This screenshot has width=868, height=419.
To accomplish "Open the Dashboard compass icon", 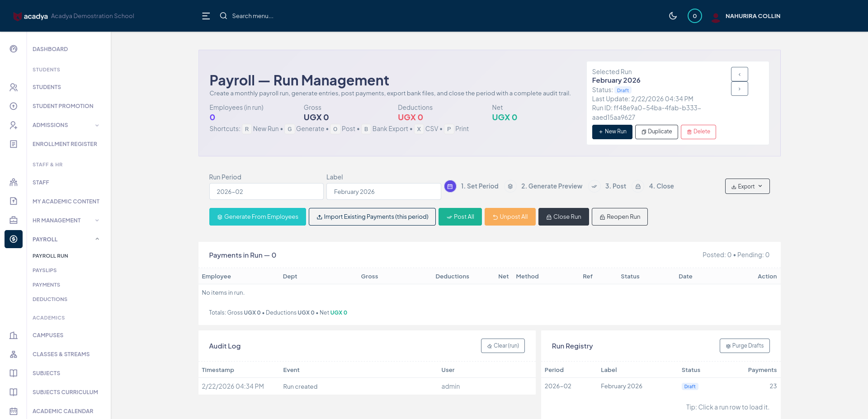I will click(13, 48).
